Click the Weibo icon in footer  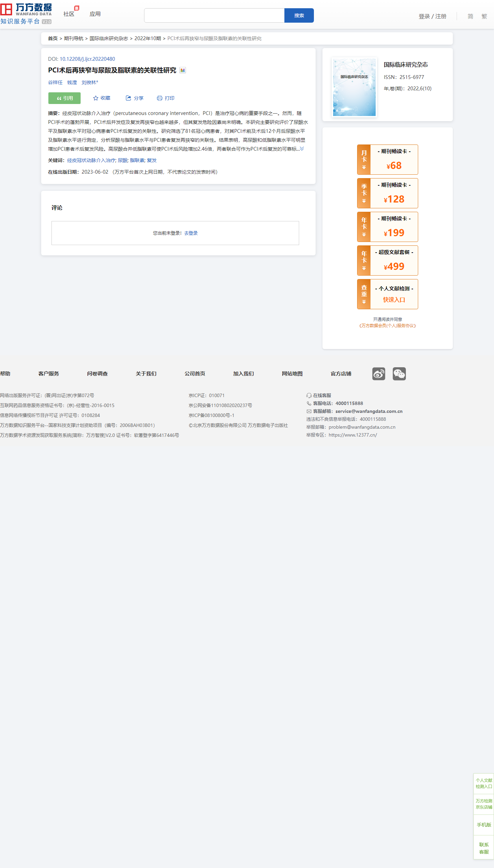point(378,374)
